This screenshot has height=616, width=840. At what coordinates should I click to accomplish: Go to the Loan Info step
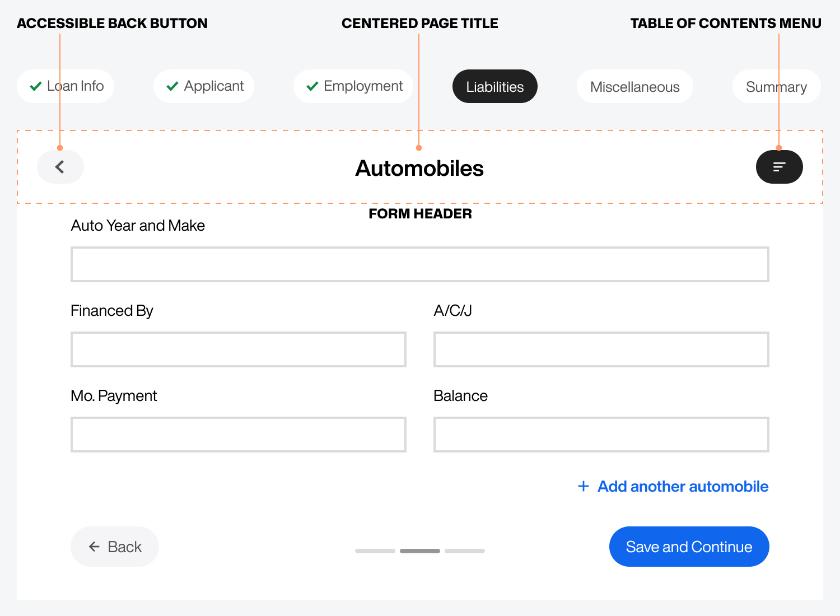pos(66,86)
